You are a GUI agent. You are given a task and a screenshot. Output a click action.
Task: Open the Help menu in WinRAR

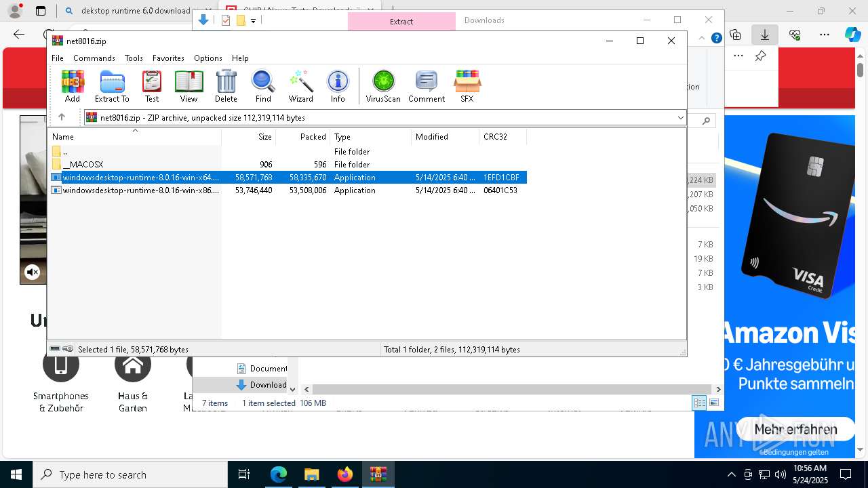tap(240, 58)
